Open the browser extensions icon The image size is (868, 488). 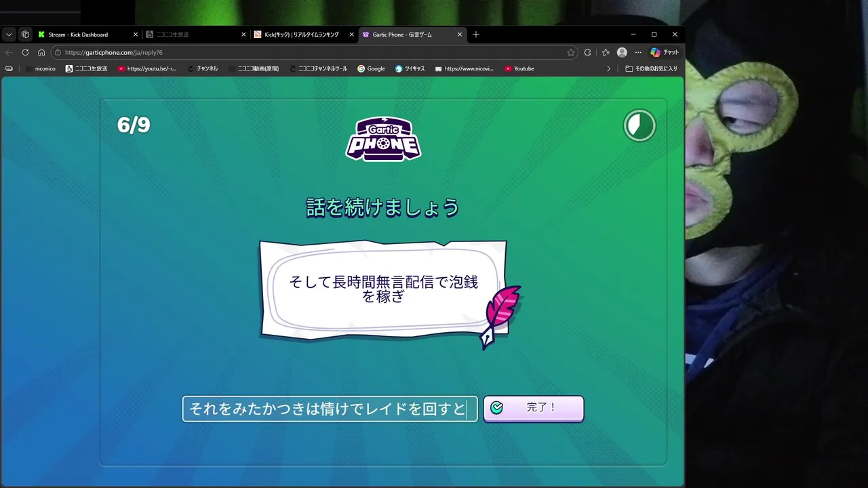click(x=587, y=52)
